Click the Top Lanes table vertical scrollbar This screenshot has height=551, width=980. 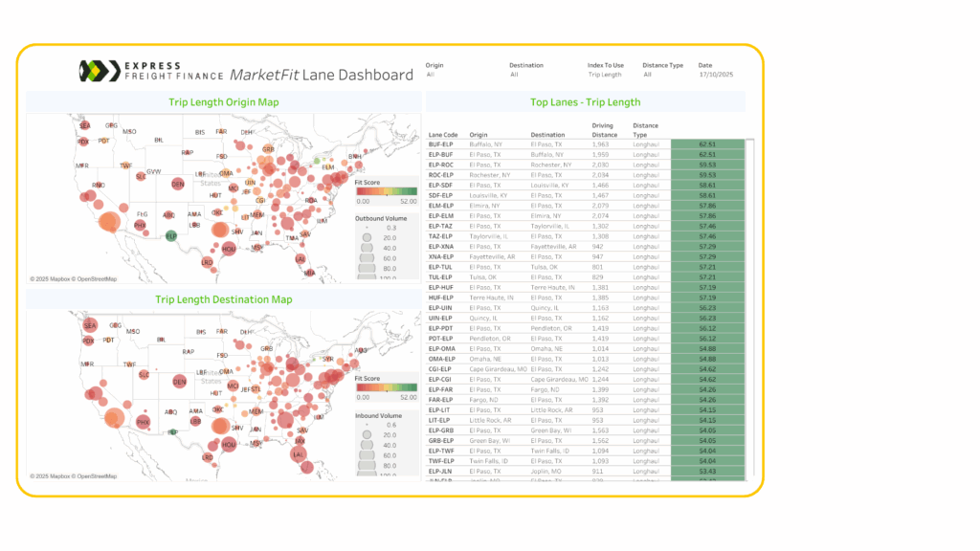tap(749, 306)
